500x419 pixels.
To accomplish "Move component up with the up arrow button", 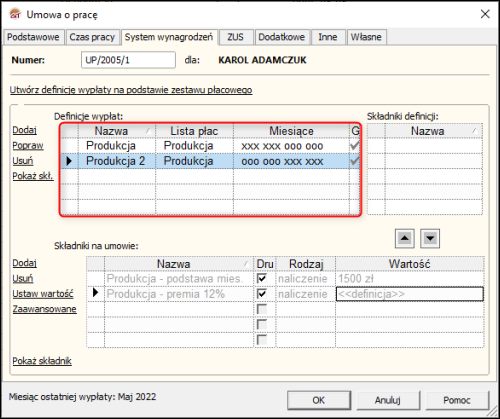I will tap(405, 238).
